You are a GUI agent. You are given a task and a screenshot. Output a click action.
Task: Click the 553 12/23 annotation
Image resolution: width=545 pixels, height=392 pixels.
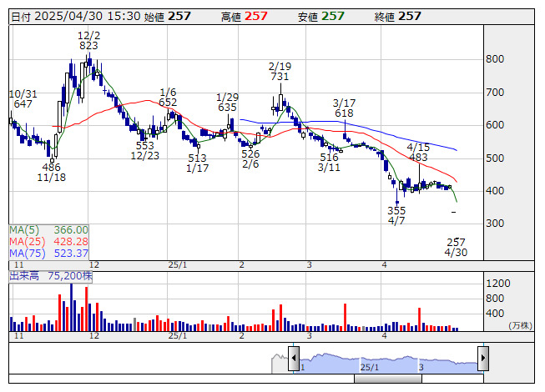[x=145, y=150]
